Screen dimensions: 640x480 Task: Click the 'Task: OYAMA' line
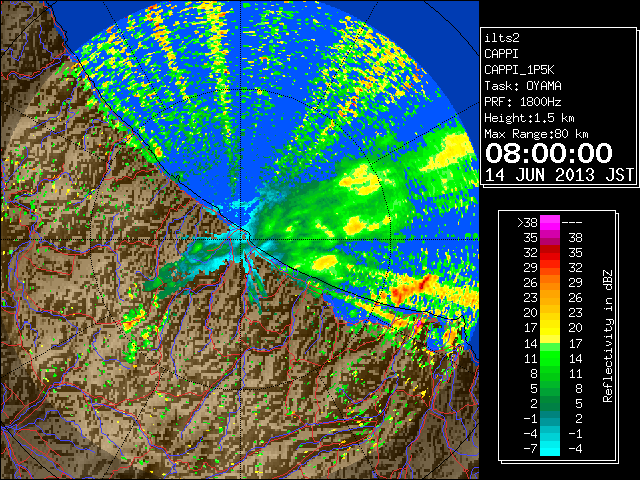point(523,86)
